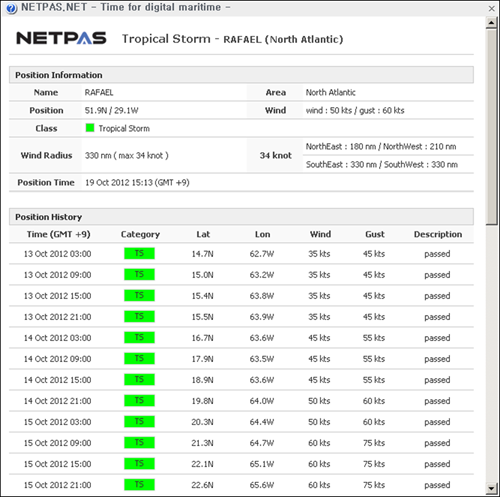Screen dimensions: 500x497
Task: Click the scrollbar up arrow
Action: pyautogui.click(x=491, y=23)
